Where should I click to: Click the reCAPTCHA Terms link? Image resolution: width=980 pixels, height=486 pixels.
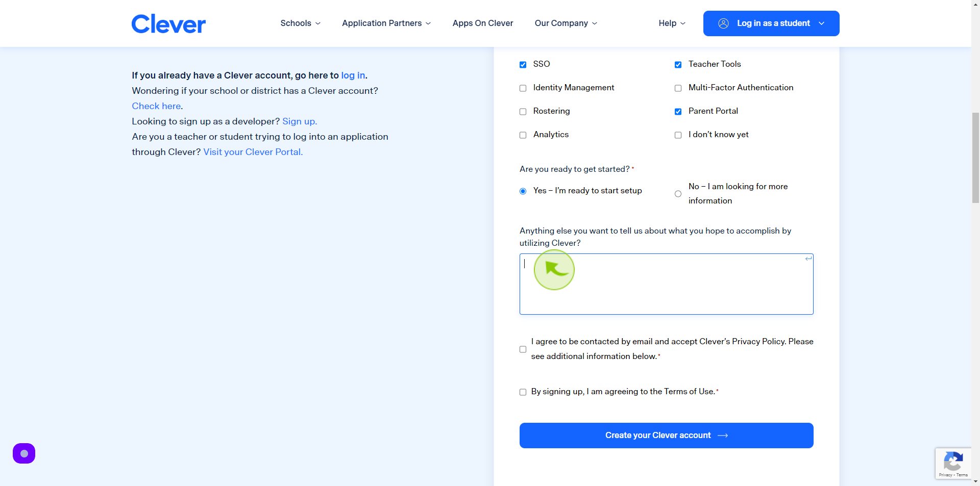point(962,475)
